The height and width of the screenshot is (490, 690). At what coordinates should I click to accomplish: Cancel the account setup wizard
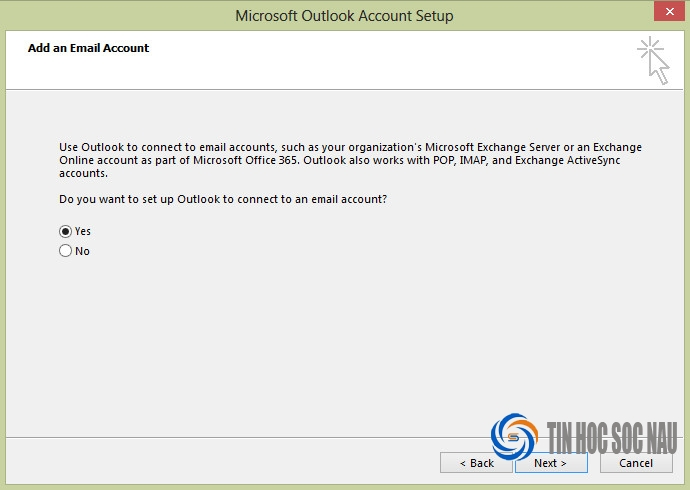tap(636, 463)
